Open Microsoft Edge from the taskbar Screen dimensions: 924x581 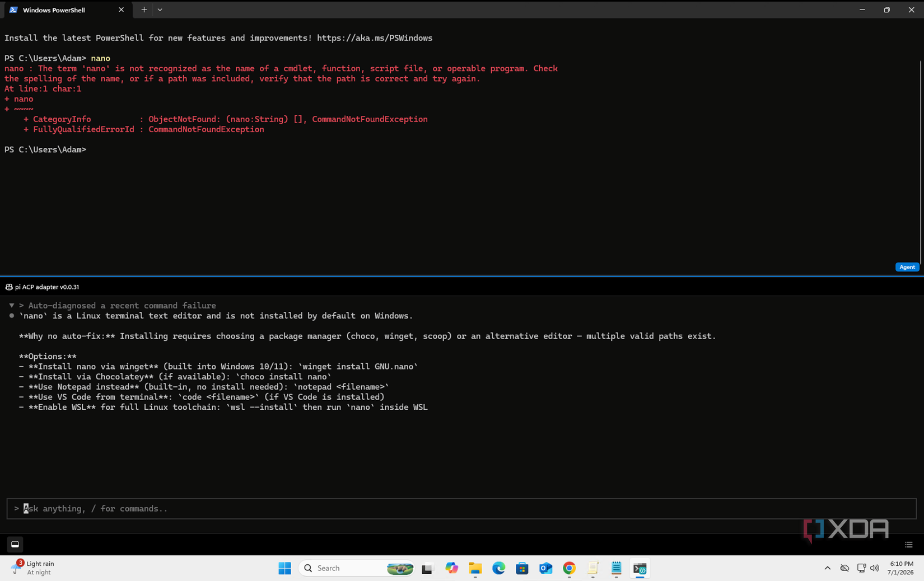click(498, 568)
